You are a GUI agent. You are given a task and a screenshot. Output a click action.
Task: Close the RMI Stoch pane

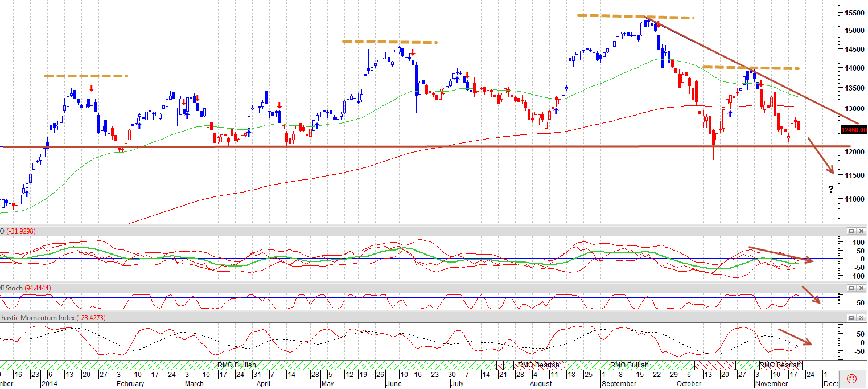click(x=861, y=288)
